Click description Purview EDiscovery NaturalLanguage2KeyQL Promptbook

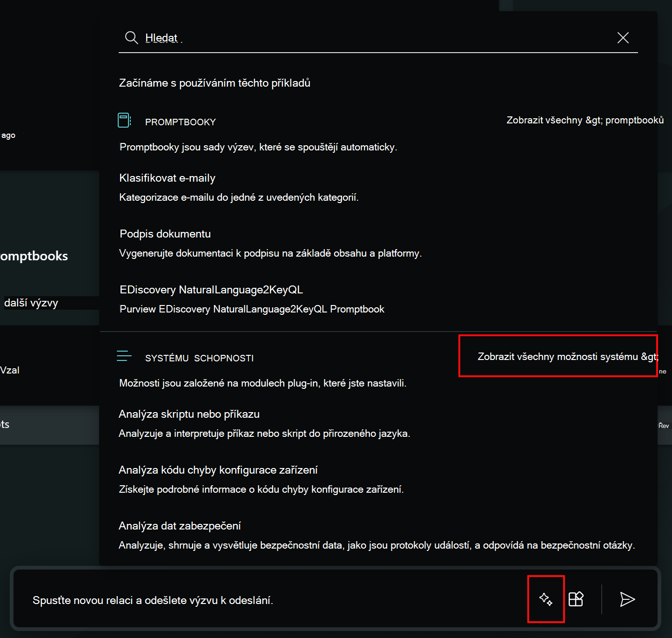tap(252, 309)
